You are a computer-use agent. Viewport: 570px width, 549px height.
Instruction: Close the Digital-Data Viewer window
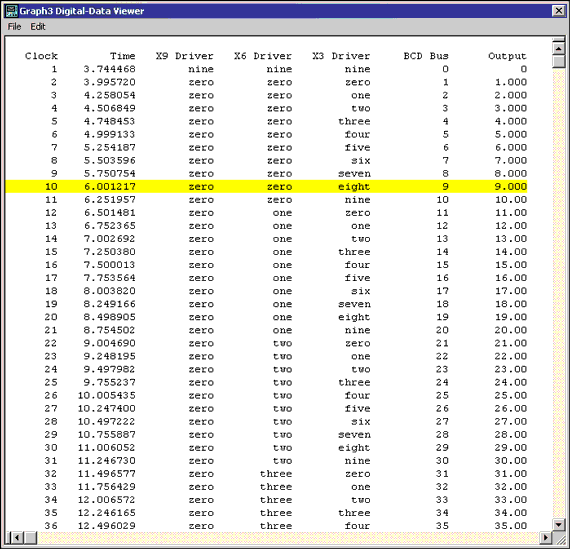click(558, 11)
